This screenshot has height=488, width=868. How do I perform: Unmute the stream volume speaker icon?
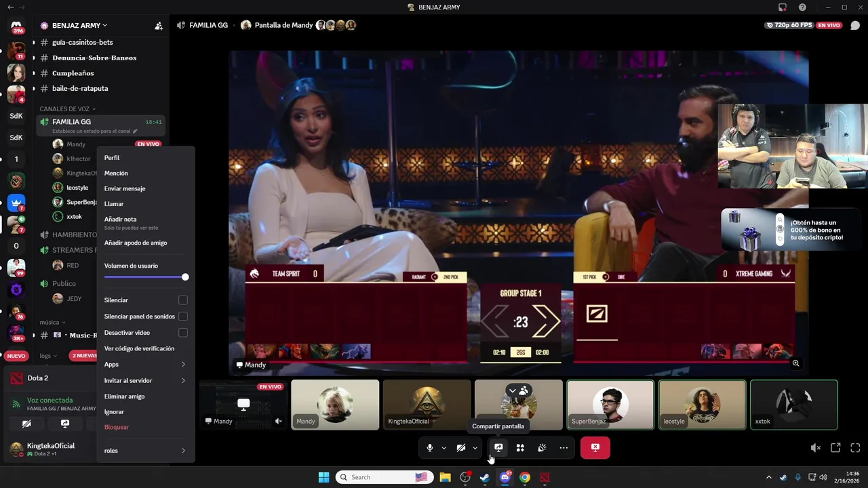[x=816, y=448]
